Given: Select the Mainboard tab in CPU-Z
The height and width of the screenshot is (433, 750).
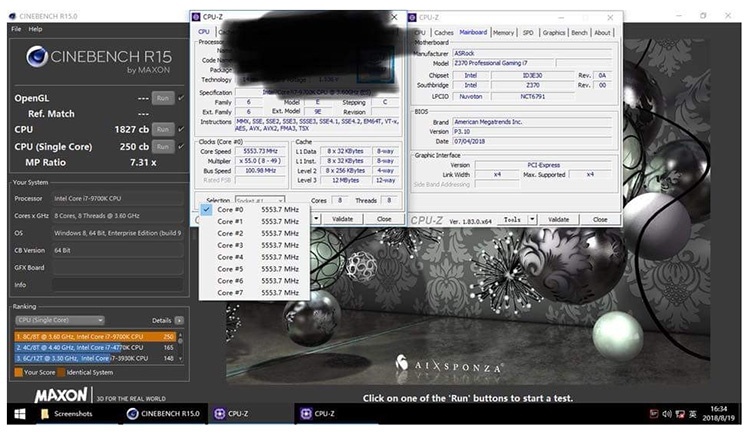Looking at the screenshot, I should click(473, 32).
